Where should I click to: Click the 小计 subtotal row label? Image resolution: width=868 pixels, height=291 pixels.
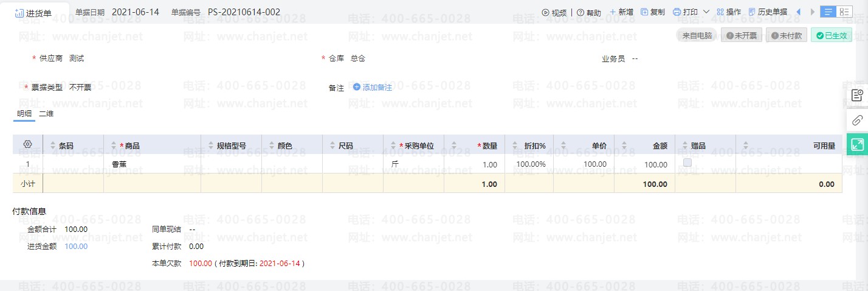pyautogui.click(x=27, y=184)
